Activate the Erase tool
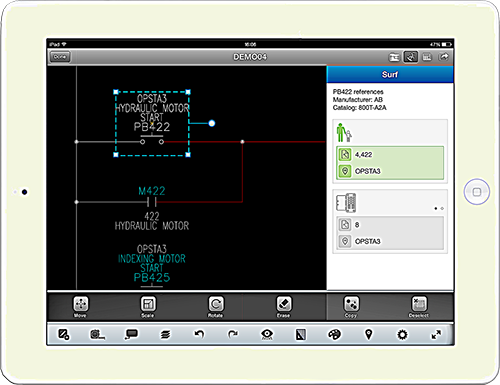500x385 pixels. click(284, 306)
